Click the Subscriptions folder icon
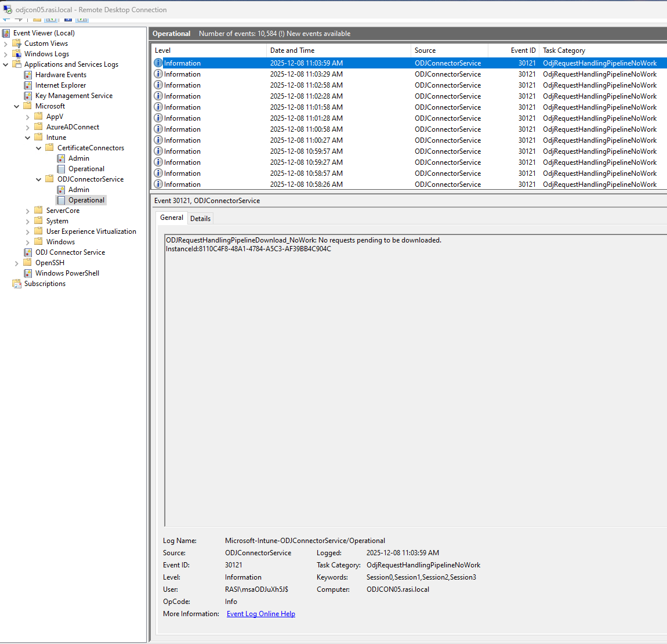This screenshot has width=667, height=644. 17,284
